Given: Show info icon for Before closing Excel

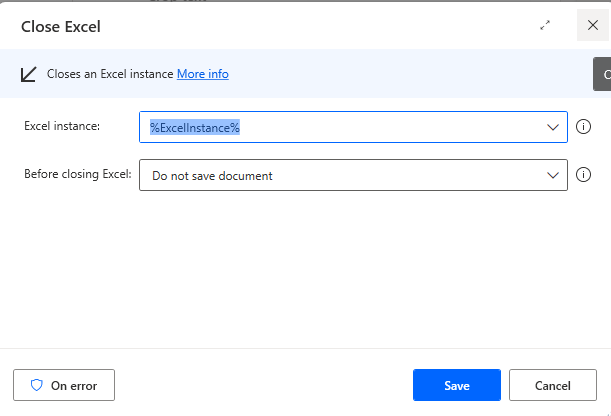Looking at the screenshot, I should point(585,175).
